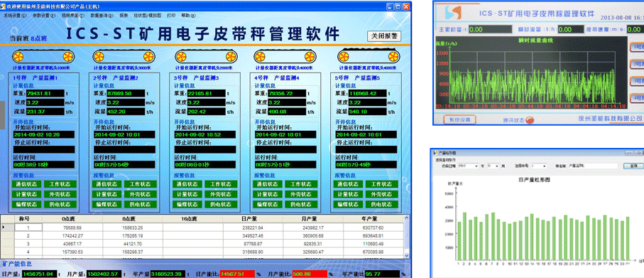Click 系统设置 button in curve window
This screenshot has width=644, height=278.
(x=459, y=119)
